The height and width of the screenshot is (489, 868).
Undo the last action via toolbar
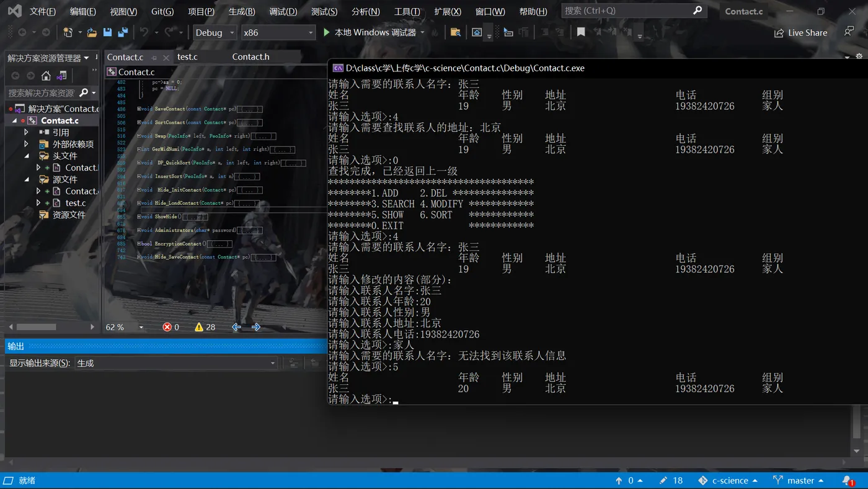coord(144,32)
